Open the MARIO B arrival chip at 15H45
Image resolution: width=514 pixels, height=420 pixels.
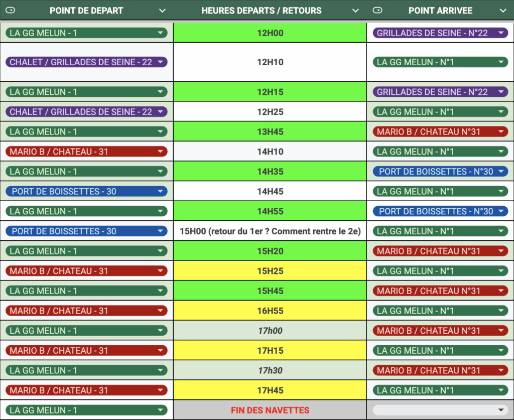(440, 291)
